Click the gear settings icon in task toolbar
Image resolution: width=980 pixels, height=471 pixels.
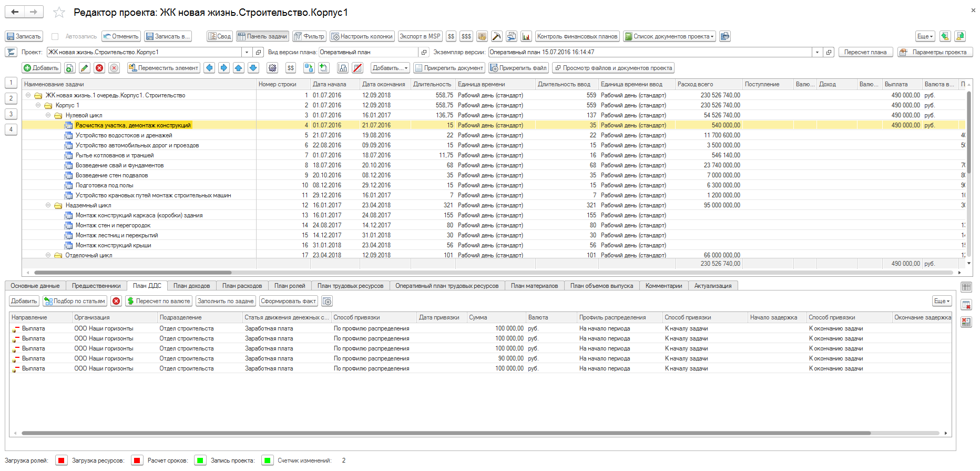(272, 68)
